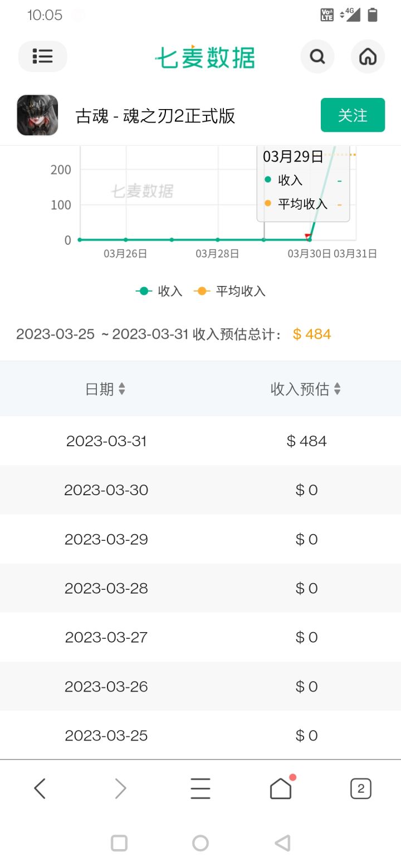
Task: Tap Android home circle button
Action: click(200, 843)
